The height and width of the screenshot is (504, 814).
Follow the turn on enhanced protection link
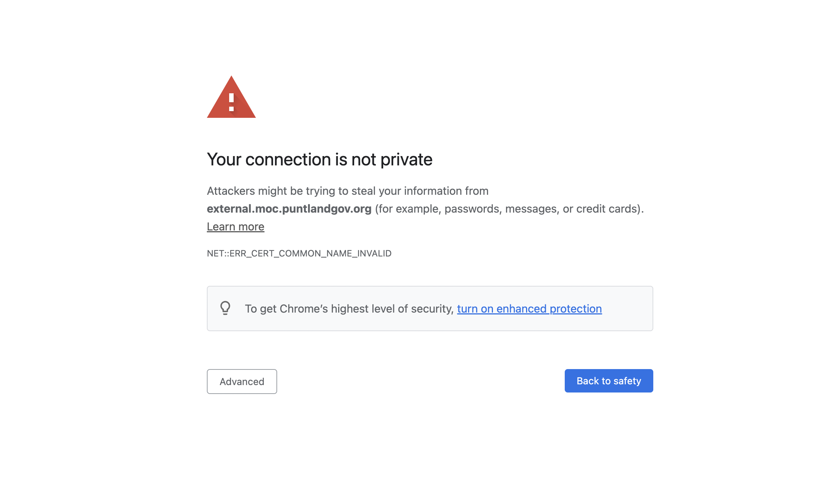[529, 308]
